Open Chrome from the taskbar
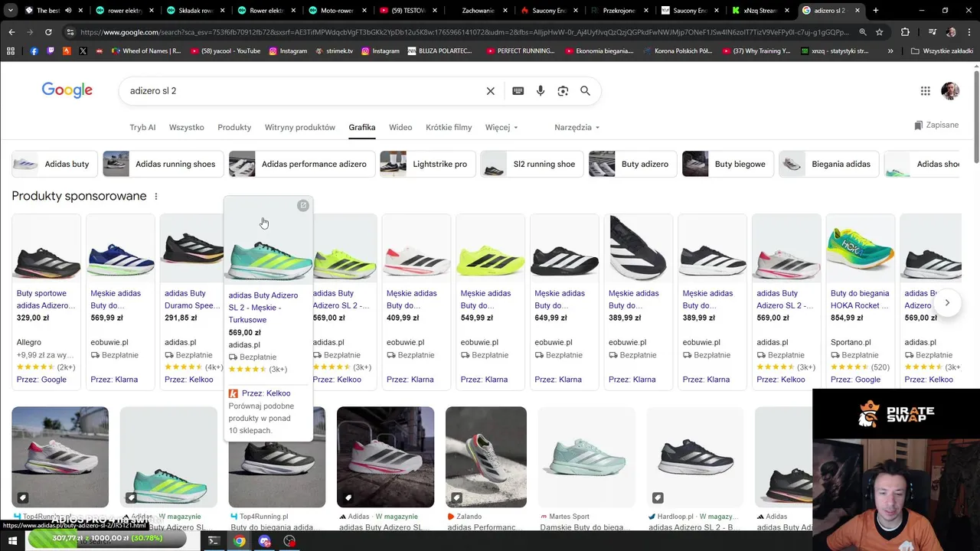The height and width of the screenshot is (551, 980). 240,540
